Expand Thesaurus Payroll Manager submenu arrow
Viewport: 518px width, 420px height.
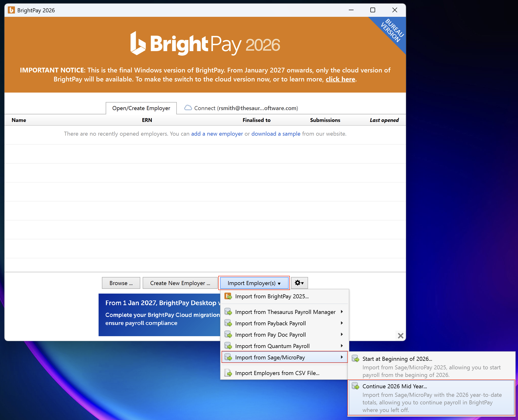(342, 312)
